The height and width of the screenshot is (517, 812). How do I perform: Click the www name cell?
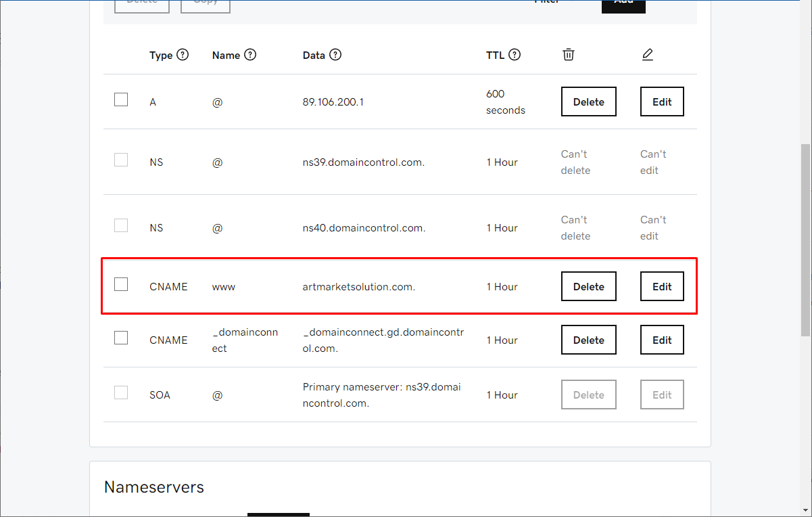(224, 287)
